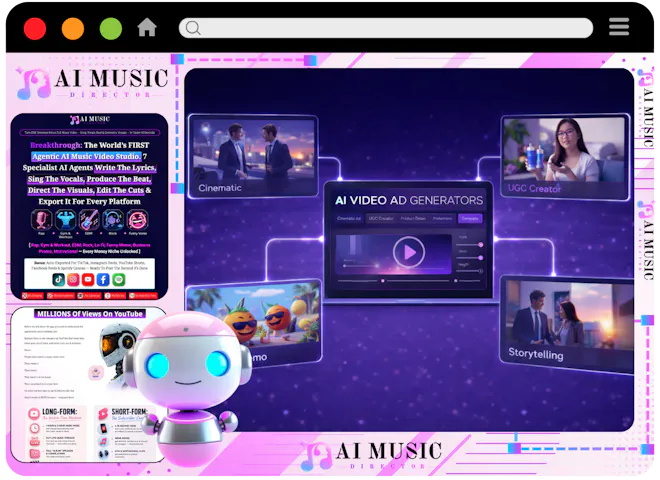Open the Cinematic video thumbnail
660x480 pixels.
click(253, 156)
